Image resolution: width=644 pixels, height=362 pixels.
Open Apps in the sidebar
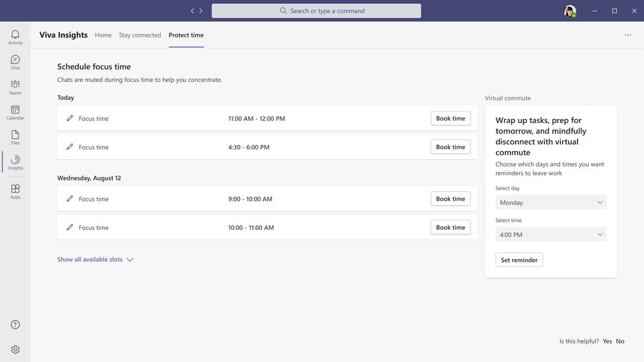tap(15, 192)
